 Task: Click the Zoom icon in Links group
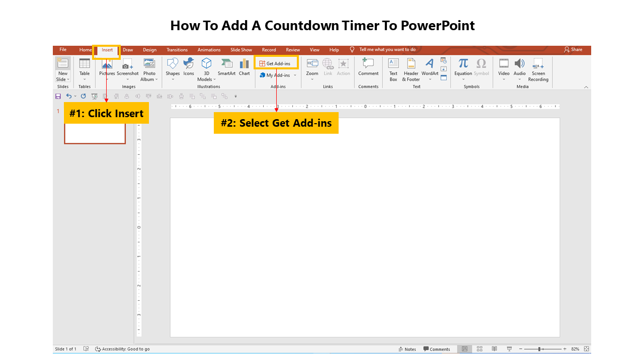click(312, 63)
